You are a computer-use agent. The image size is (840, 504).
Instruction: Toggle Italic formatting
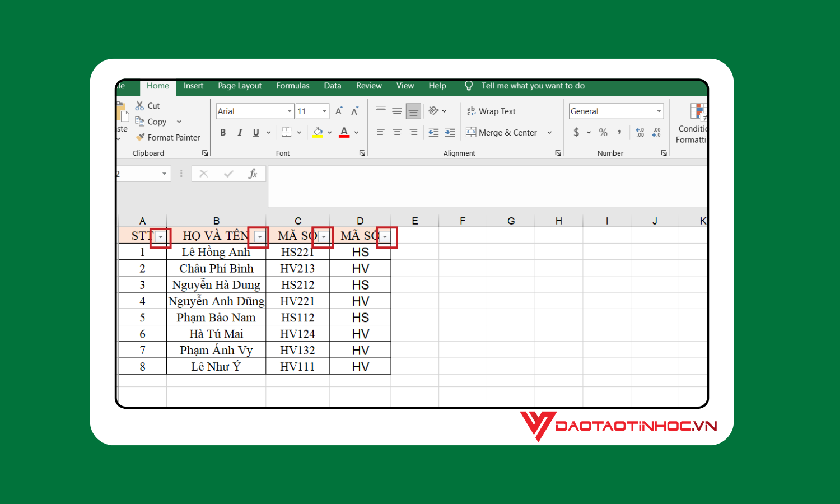tap(240, 132)
